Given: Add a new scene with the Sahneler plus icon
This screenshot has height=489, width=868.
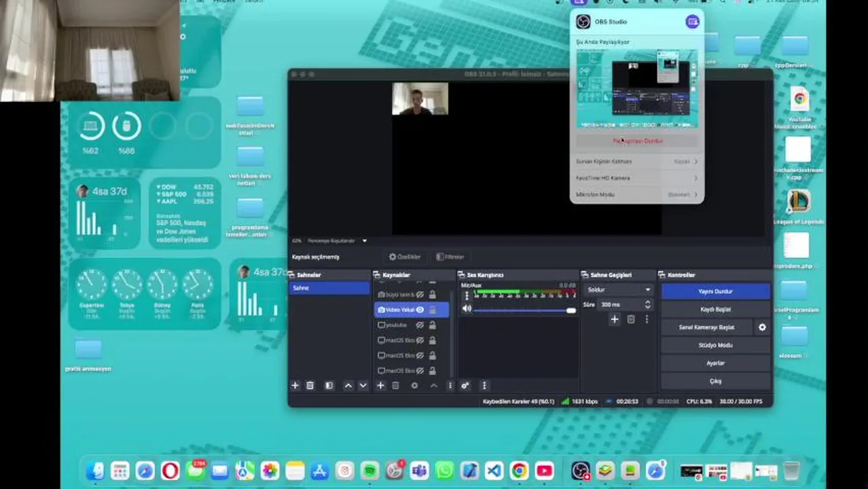Looking at the screenshot, I should [x=295, y=385].
